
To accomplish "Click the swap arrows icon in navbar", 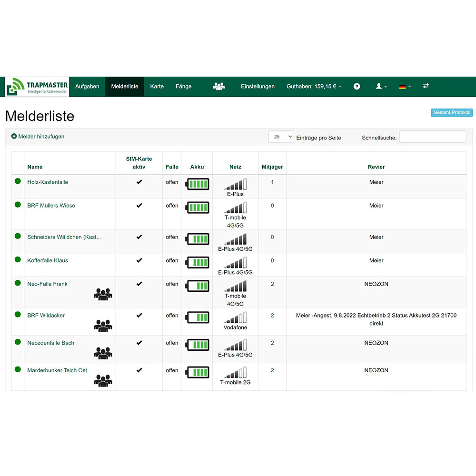I will pos(426,86).
